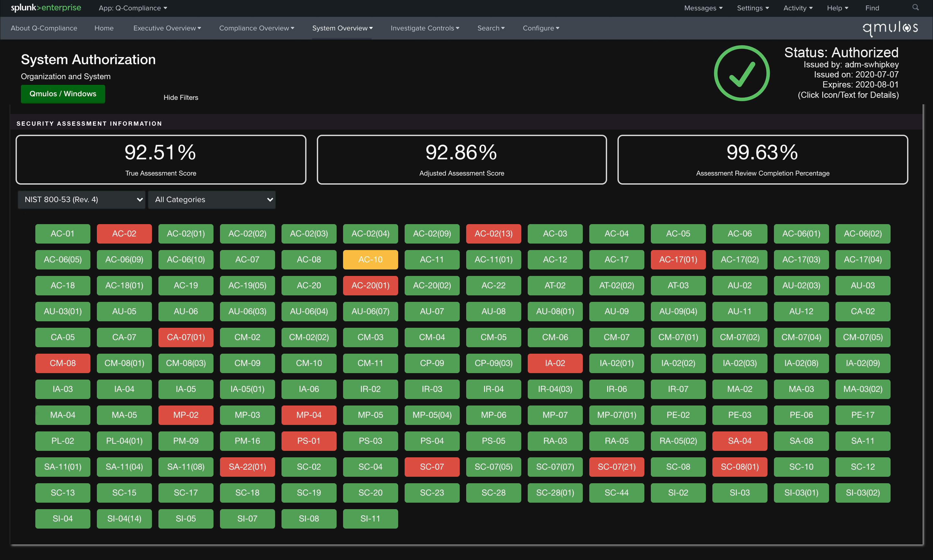Select the AC-06(02) control tile
This screenshot has width=933, height=560.
(862, 234)
